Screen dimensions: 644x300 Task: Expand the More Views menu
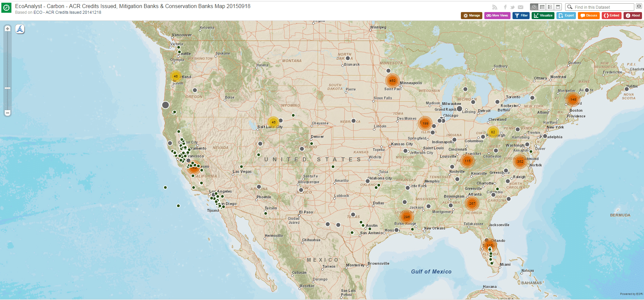[x=497, y=15]
